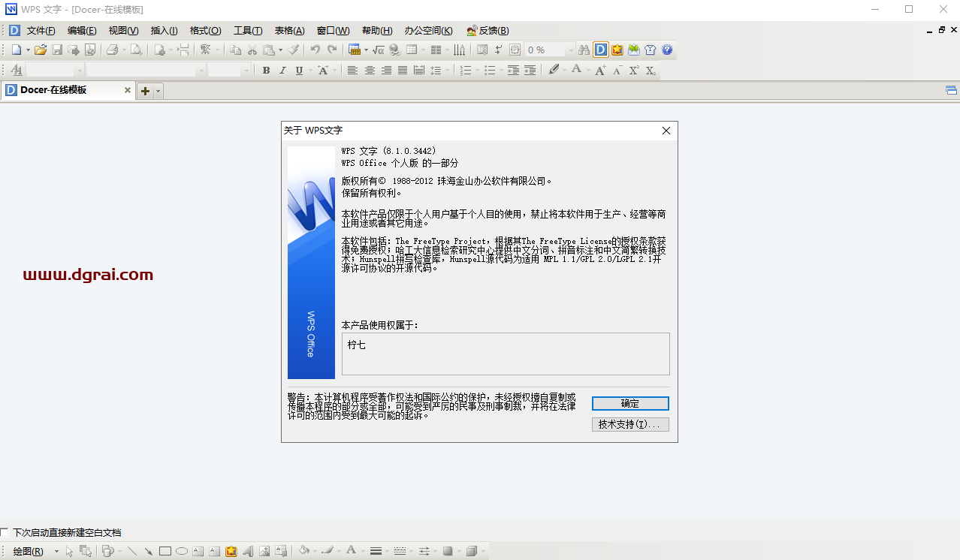Select the ellipse shape drawing tool
The image size is (960, 560).
pos(182,551)
